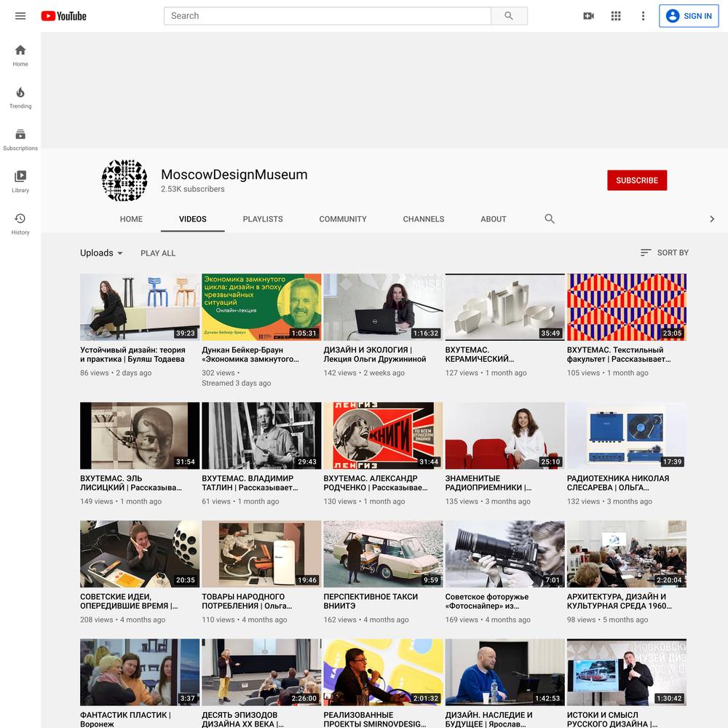Open ДИЗАЙН И ЭКОЛОГИЯ lecture title
The image size is (728, 728).
coord(375,355)
